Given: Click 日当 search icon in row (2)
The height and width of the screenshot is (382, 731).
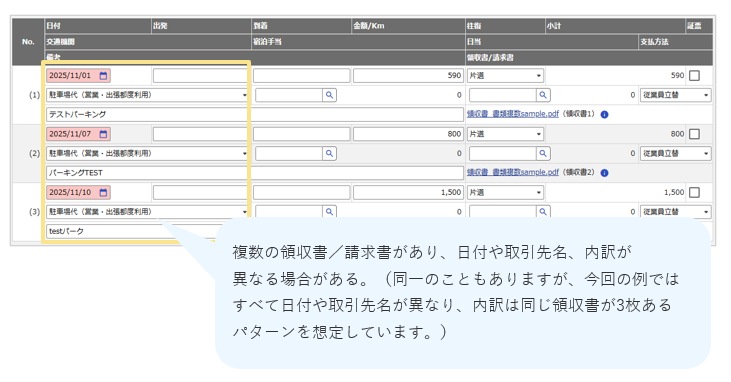Looking at the screenshot, I should click(x=543, y=153).
